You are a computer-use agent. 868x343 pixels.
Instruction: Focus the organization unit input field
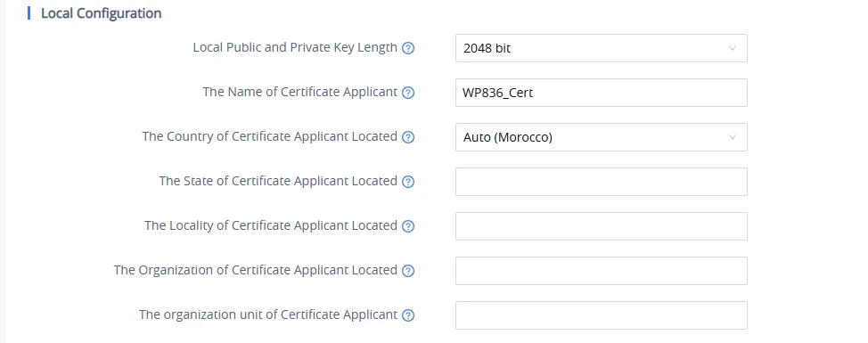coord(602,315)
